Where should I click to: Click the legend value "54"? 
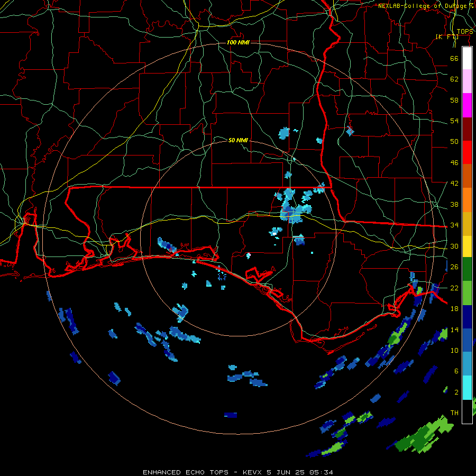pos(454,121)
